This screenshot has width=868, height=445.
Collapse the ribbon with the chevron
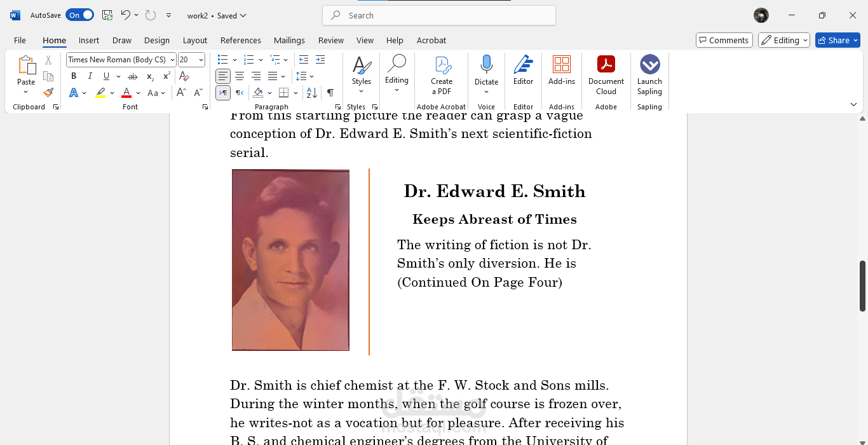pyautogui.click(x=853, y=104)
